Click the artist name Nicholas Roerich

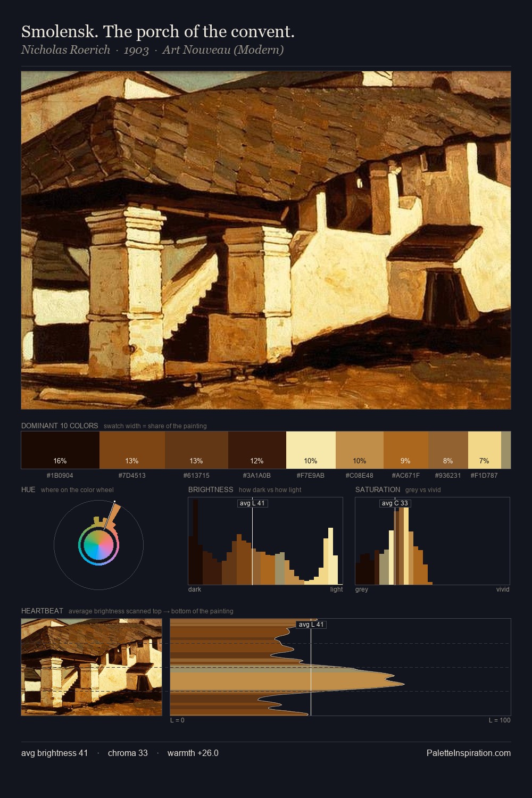coord(65,49)
